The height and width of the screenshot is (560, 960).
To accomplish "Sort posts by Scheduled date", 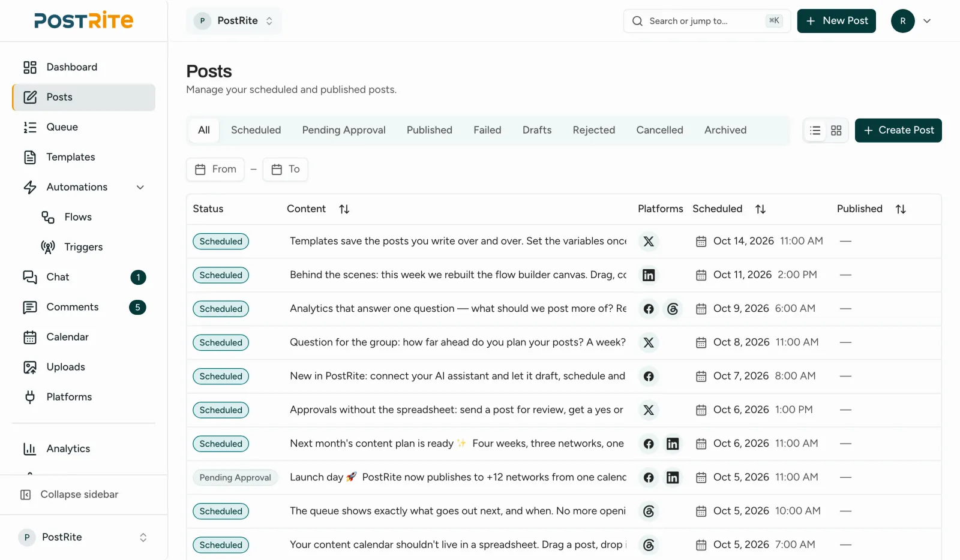I will (760, 209).
